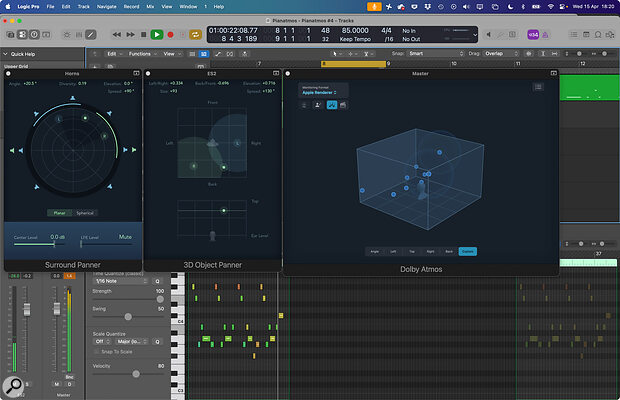Toggle the purple metronome icon
Viewport: 620px width, 400px height.
click(x=545, y=35)
